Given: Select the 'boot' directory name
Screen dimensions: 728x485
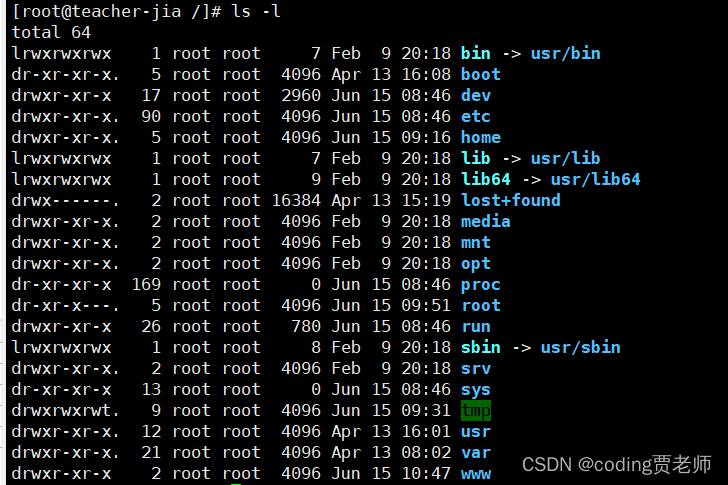Looking at the screenshot, I should 481,74.
